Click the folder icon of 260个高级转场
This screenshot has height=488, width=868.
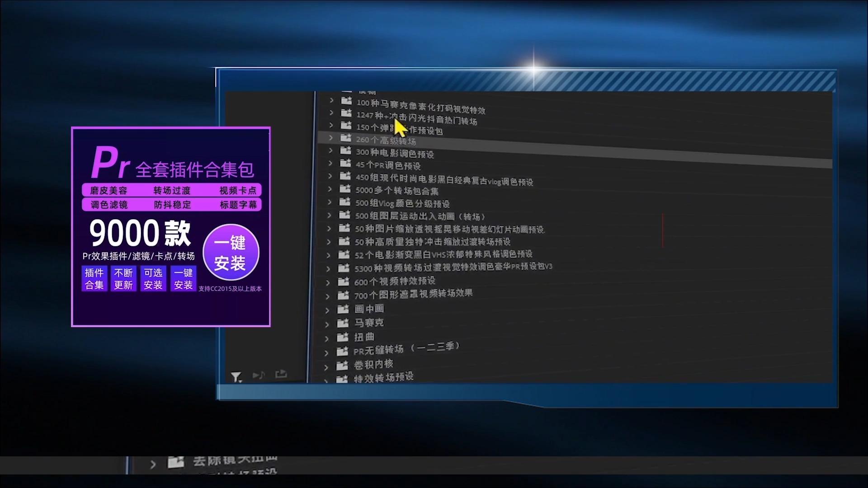pyautogui.click(x=346, y=138)
